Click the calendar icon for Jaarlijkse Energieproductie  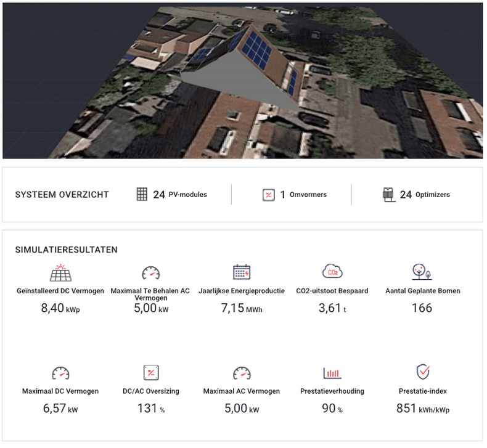242,272
